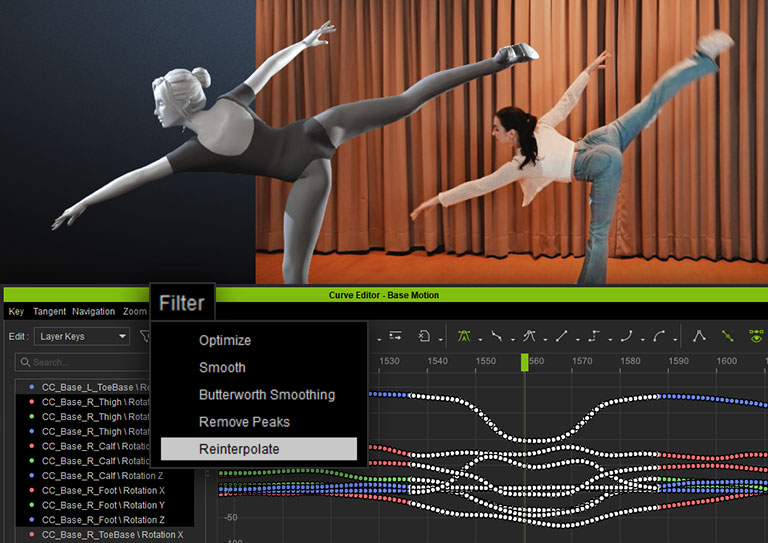The height and width of the screenshot is (543, 768).
Task: Click the paste keys clipboard icon
Action: click(x=424, y=336)
